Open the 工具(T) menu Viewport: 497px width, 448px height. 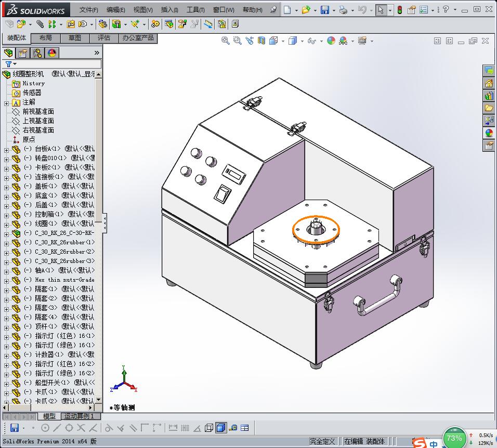(195, 10)
